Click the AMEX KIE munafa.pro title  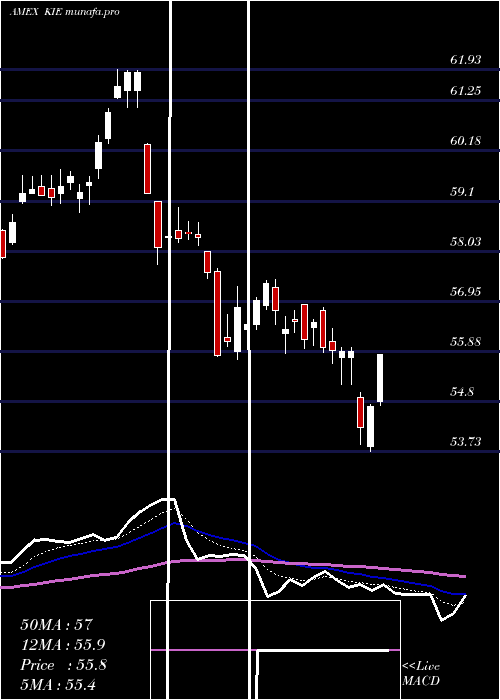coord(64,12)
